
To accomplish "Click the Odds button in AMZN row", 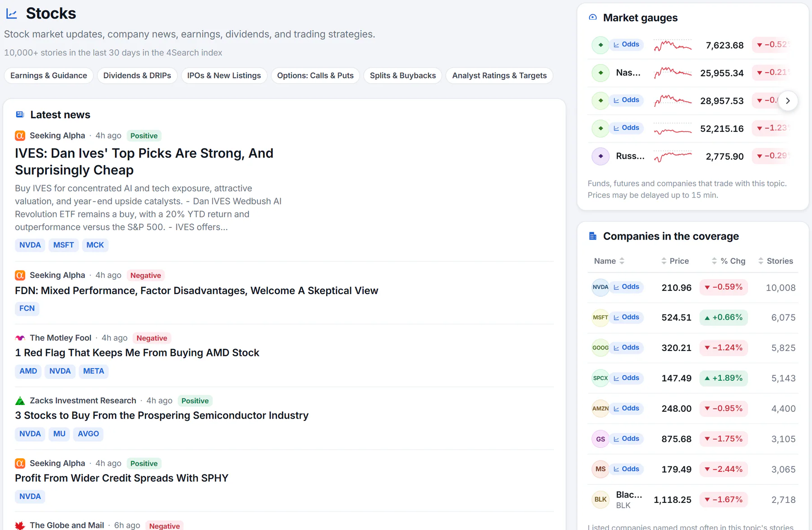I will click(626, 408).
